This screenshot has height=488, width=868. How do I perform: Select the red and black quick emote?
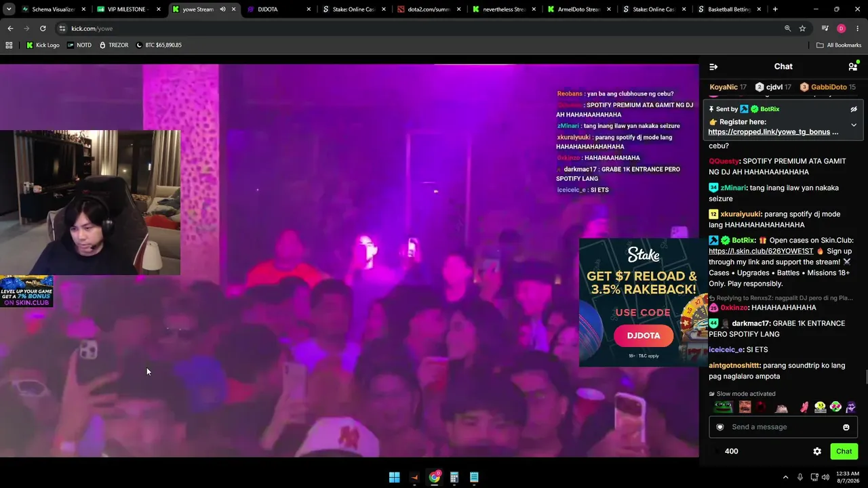coord(762,407)
